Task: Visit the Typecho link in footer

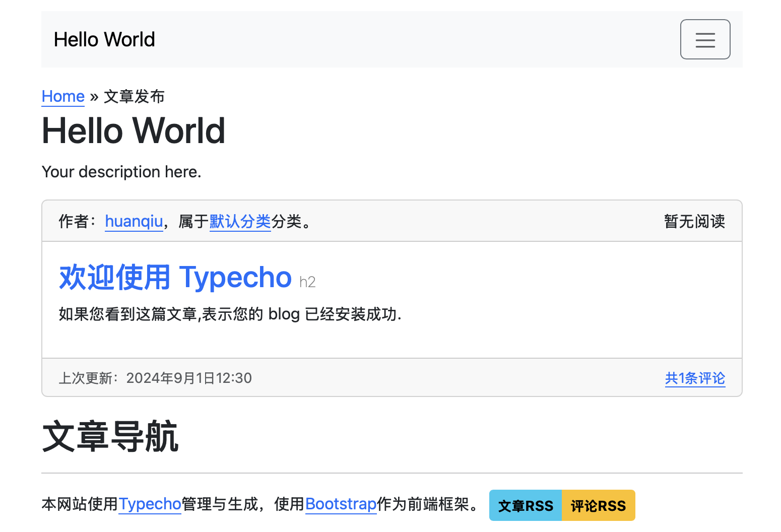Action: tap(150, 504)
